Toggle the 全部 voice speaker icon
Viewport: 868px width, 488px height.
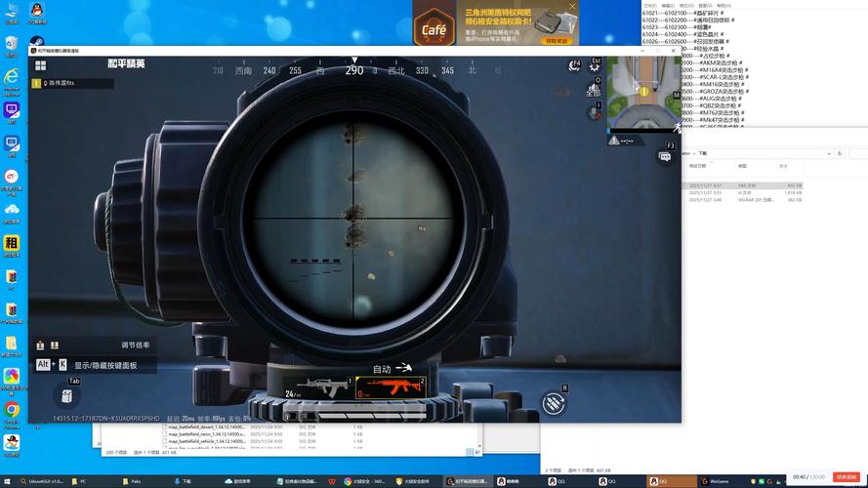[x=594, y=89]
